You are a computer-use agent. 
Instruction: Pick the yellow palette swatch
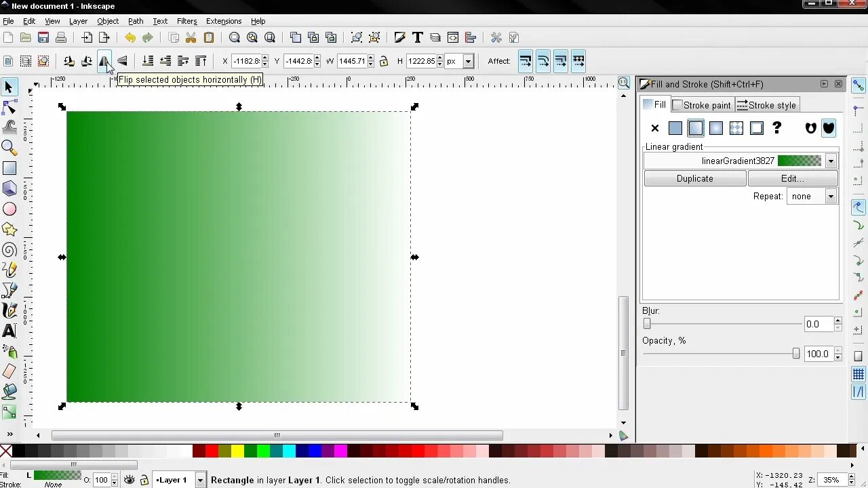(237, 451)
